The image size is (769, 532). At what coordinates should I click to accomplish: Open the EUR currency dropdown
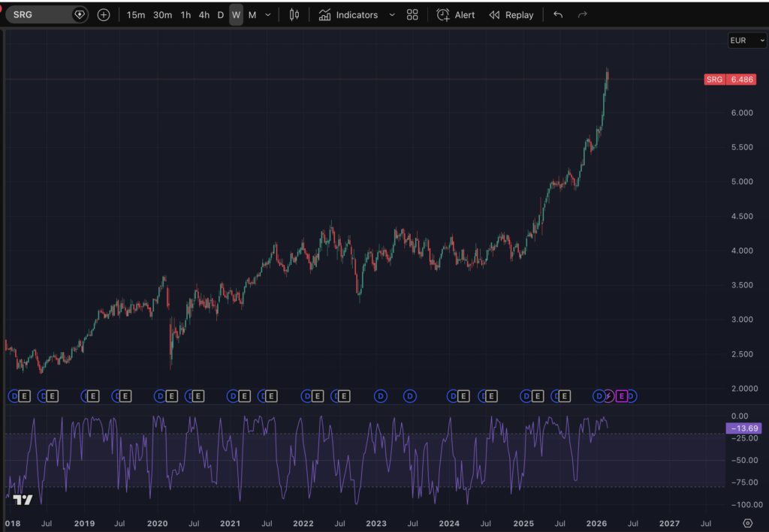pyautogui.click(x=747, y=41)
